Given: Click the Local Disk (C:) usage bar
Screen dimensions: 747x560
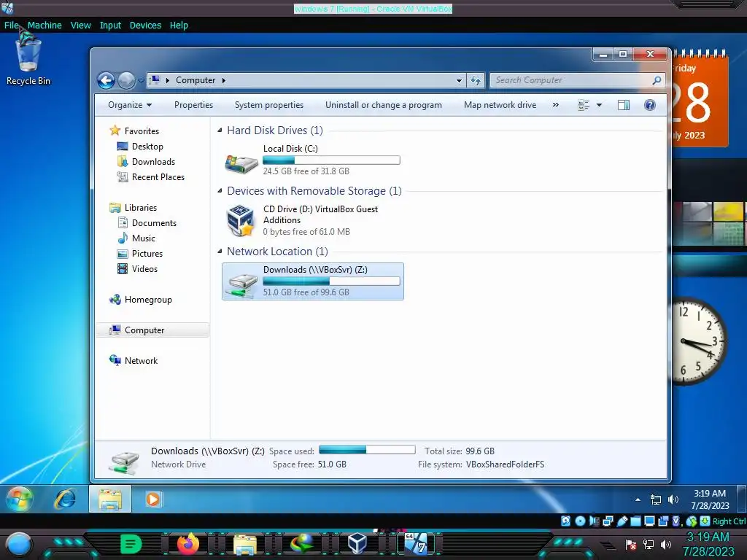Looking at the screenshot, I should click(331, 160).
